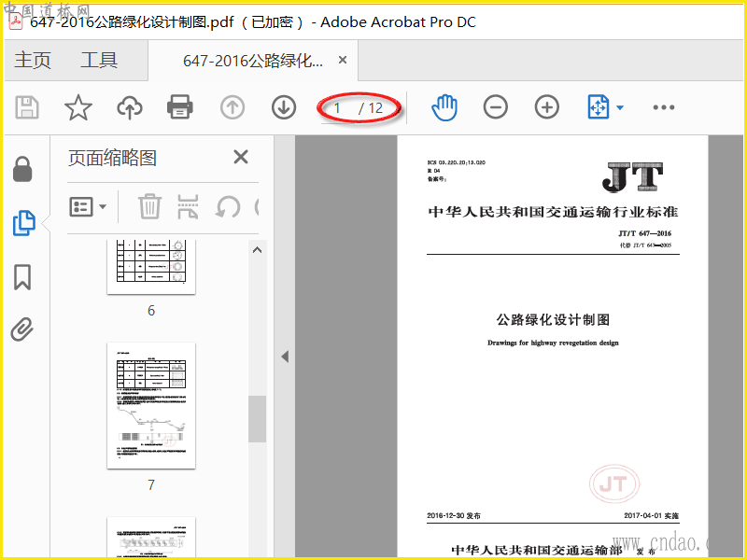Open the fit page dropdown arrow
This screenshot has height=560, width=747.
620,107
